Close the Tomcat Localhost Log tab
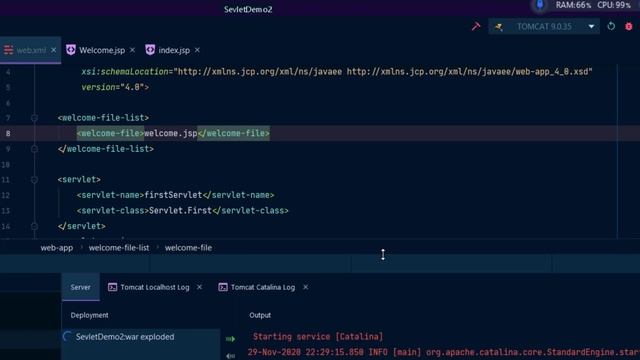This screenshot has width=640, height=360. click(x=199, y=287)
